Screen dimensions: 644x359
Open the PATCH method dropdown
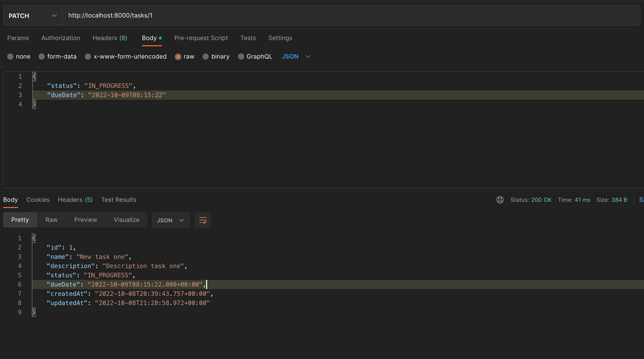(32, 15)
